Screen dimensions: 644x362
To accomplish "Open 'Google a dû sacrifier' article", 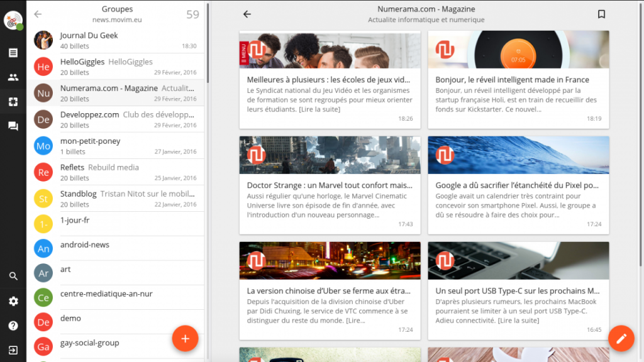I will pos(517,185).
